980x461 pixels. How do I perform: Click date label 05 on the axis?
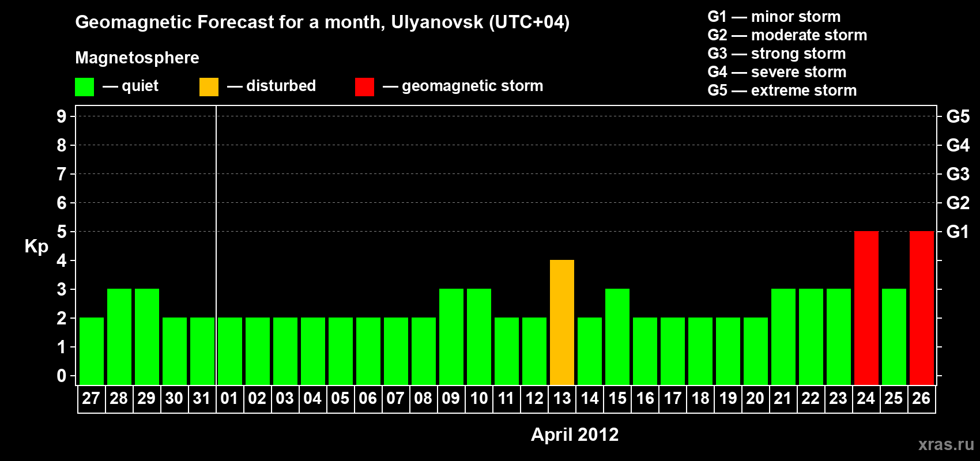pos(340,399)
